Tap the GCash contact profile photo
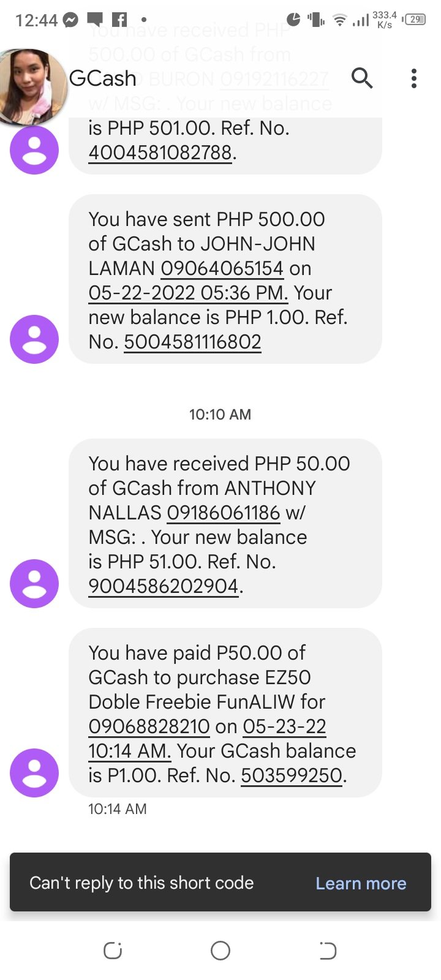This screenshot has width=441, height=980. 32,86
